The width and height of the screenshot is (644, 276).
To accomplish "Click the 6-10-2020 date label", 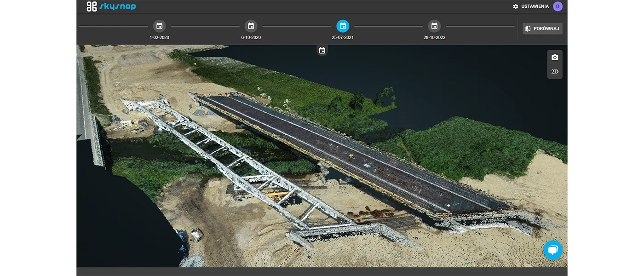I will (251, 37).
